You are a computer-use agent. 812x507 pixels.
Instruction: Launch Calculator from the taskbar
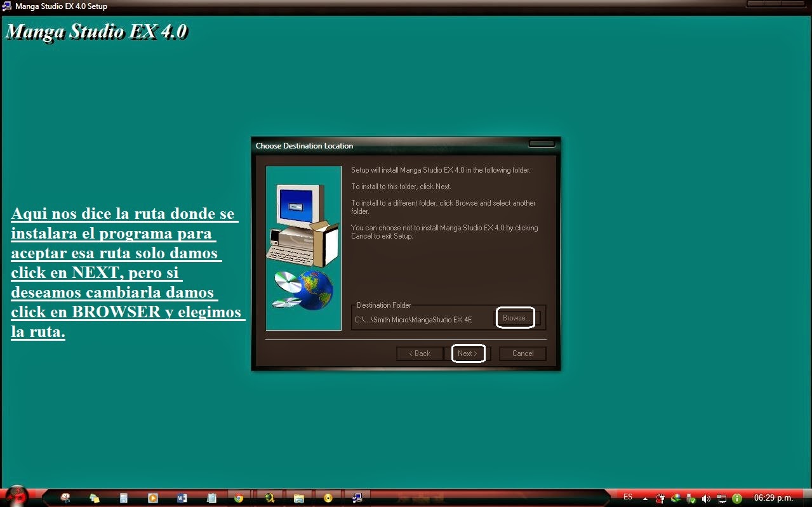tap(124, 498)
